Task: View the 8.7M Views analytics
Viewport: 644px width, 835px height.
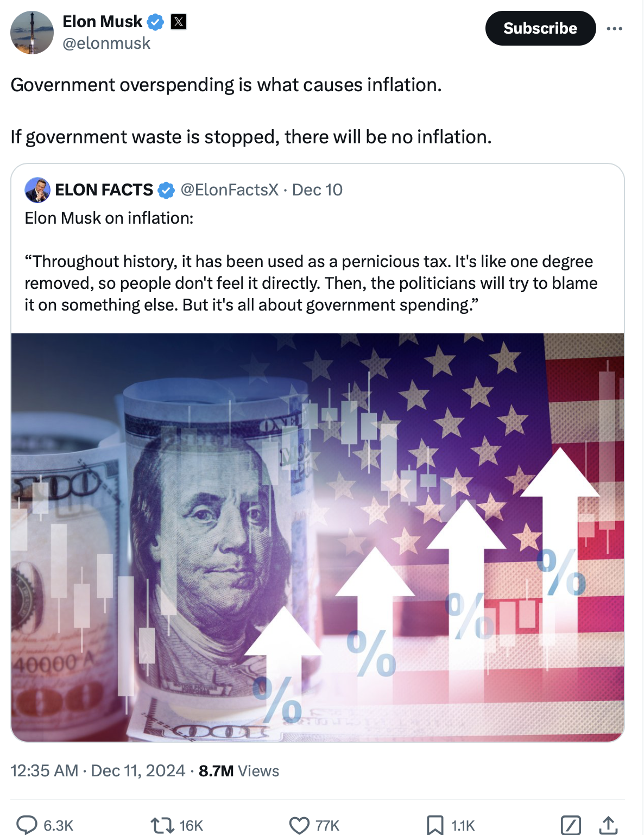Action: [239, 771]
